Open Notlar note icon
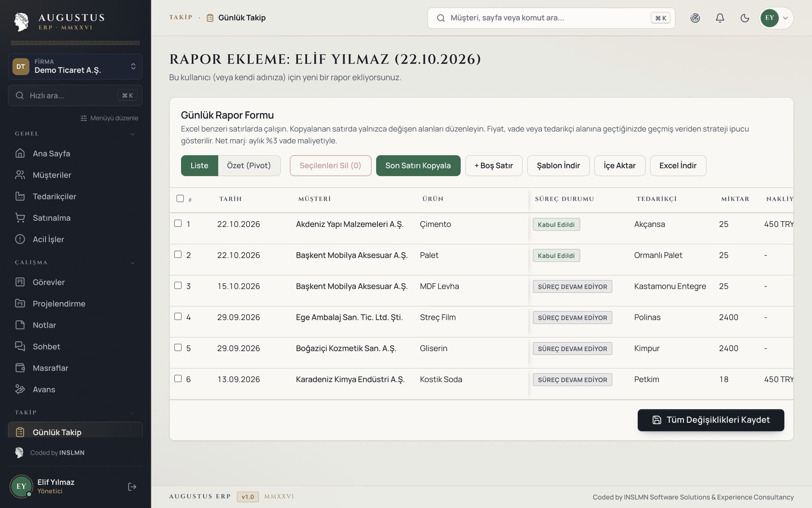The image size is (812, 508). click(x=20, y=325)
